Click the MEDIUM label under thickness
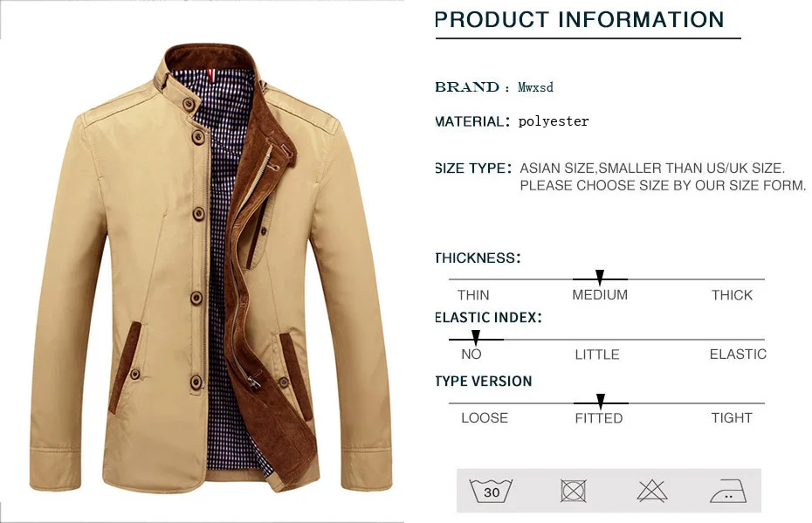The image size is (812, 523). [x=600, y=295]
